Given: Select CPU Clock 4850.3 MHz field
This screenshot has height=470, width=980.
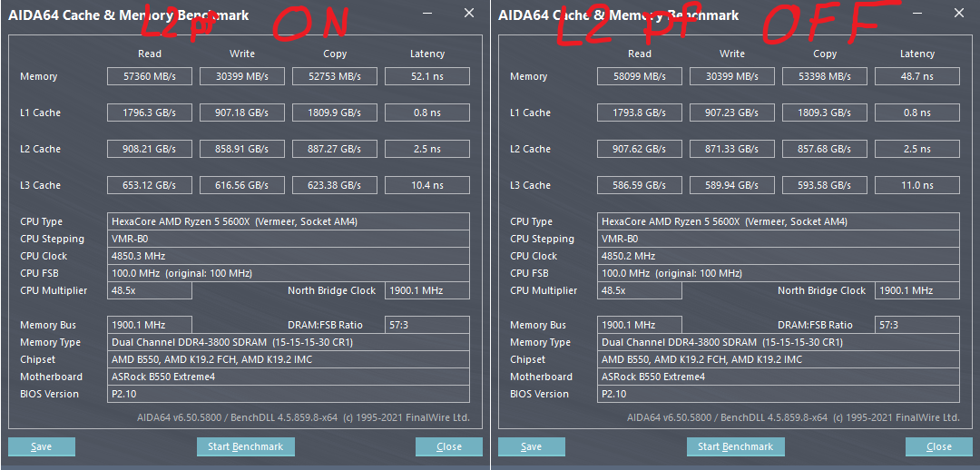Looking at the screenshot, I should click(289, 256).
